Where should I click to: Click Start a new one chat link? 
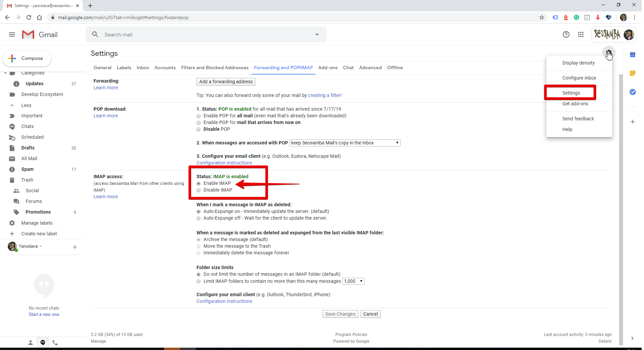tap(44, 314)
